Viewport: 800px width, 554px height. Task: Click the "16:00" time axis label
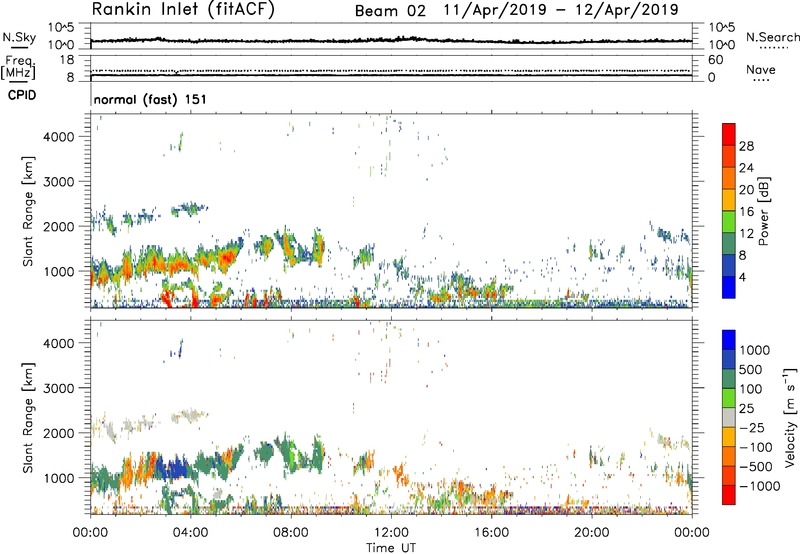(x=491, y=533)
